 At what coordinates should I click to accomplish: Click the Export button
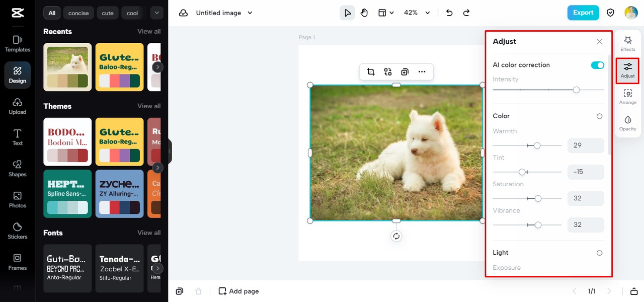(583, 13)
